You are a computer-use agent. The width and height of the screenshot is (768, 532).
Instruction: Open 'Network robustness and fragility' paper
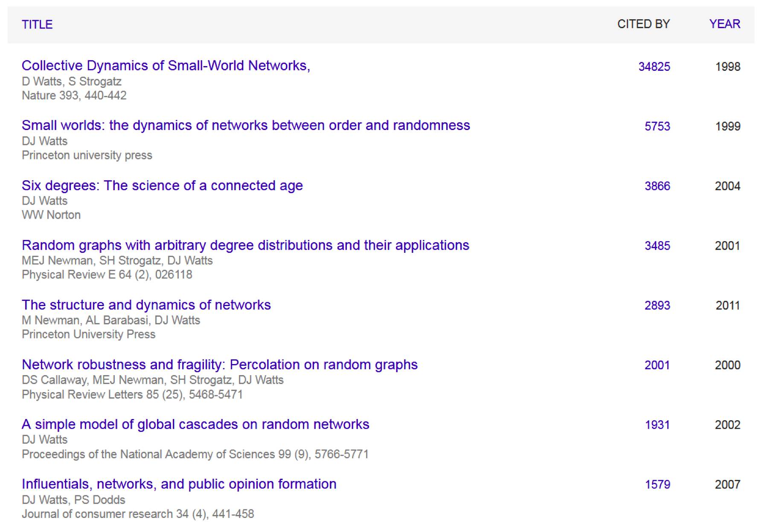click(x=219, y=364)
